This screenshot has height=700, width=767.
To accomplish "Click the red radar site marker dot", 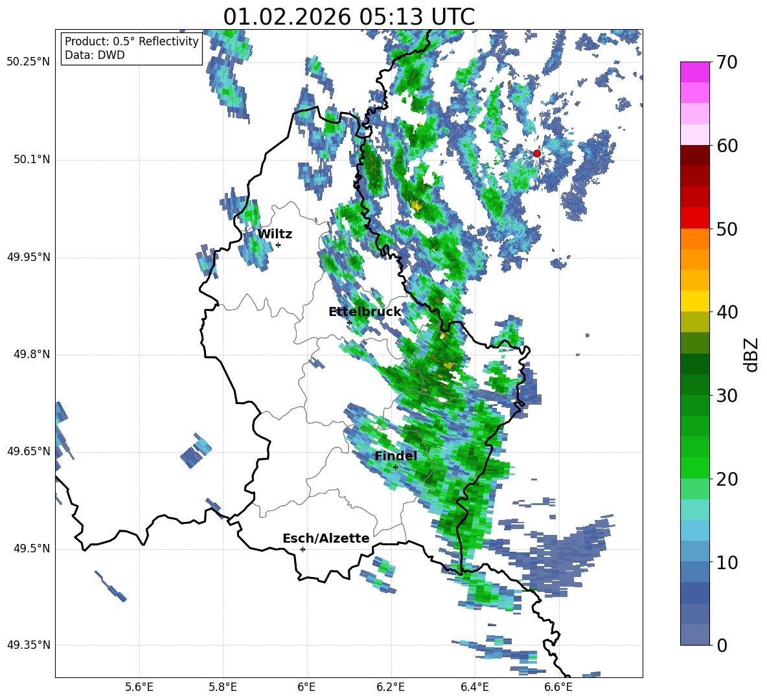I will pyautogui.click(x=536, y=153).
